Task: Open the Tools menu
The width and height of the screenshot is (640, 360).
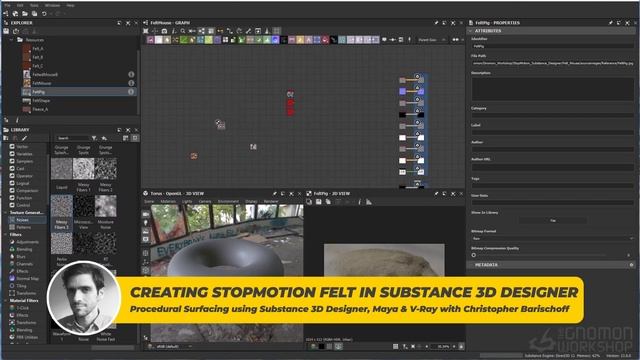Action: tap(34, 5)
